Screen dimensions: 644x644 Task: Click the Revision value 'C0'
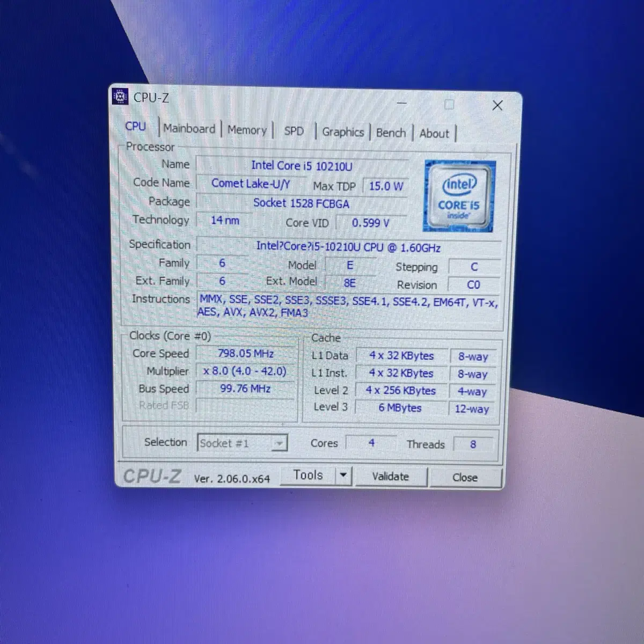click(x=473, y=285)
